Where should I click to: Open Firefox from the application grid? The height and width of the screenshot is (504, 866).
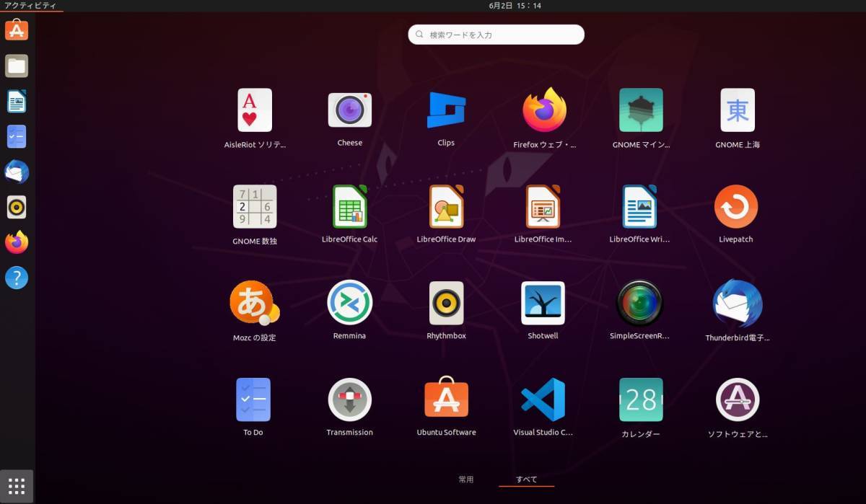pyautogui.click(x=544, y=110)
